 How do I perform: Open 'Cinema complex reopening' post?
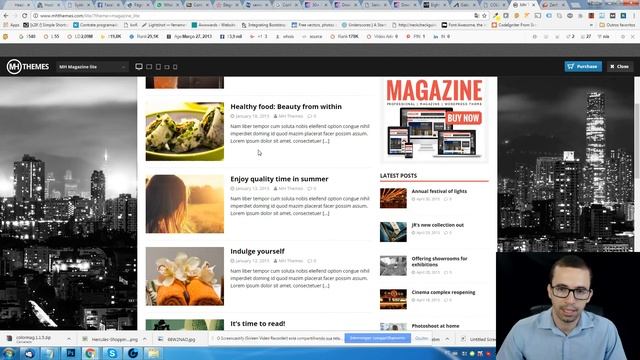pos(443,292)
